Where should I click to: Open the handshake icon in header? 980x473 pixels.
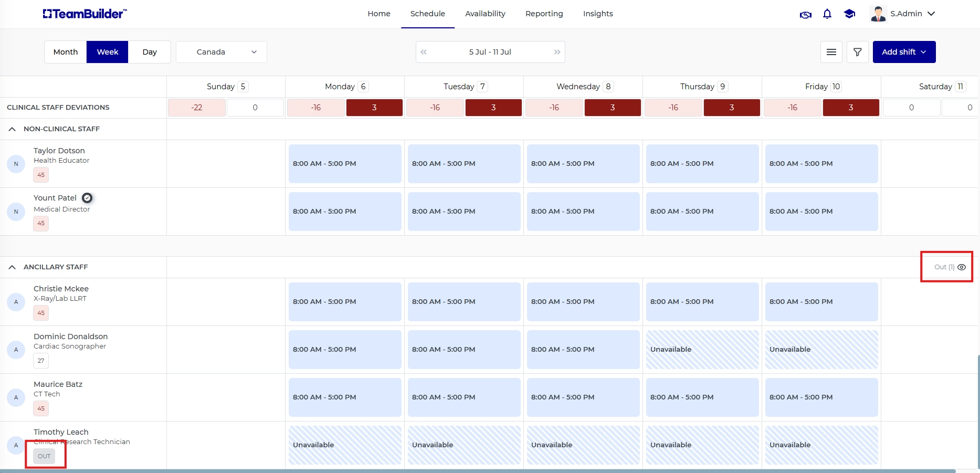coord(805,15)
